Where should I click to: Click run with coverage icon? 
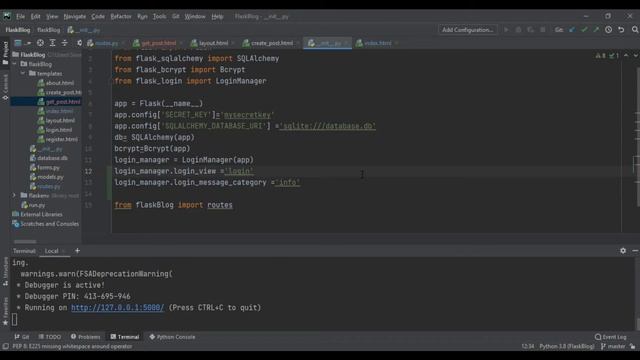[x=531, y=30]
